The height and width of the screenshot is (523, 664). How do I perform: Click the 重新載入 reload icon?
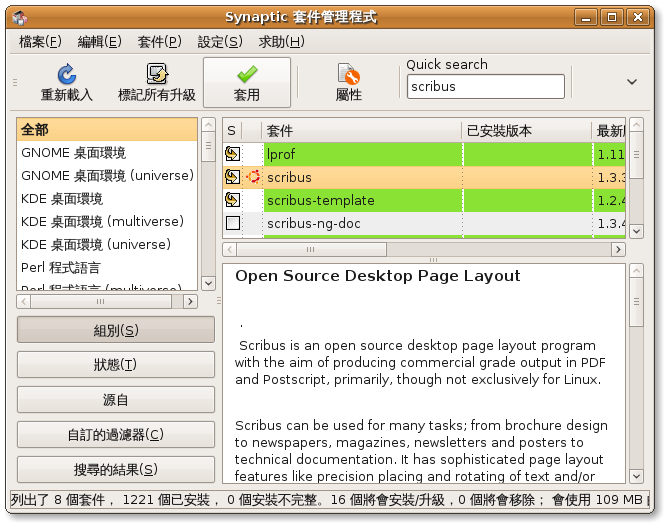[66, 74]
